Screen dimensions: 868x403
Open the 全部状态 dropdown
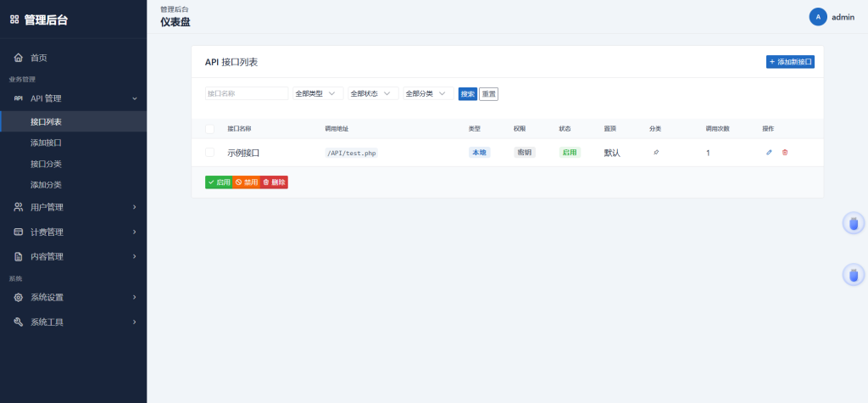click(373, 93)
